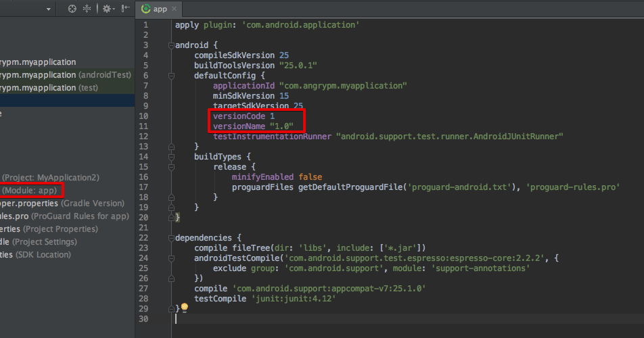Collapse the release block on line 15
Viewport: 644px width, 338px height.
(x=171, y=167)
